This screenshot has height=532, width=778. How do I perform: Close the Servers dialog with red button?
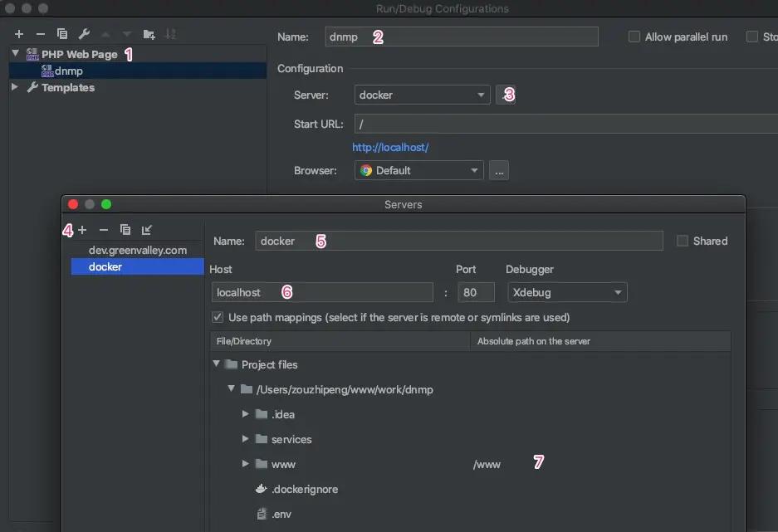point(73,204)
